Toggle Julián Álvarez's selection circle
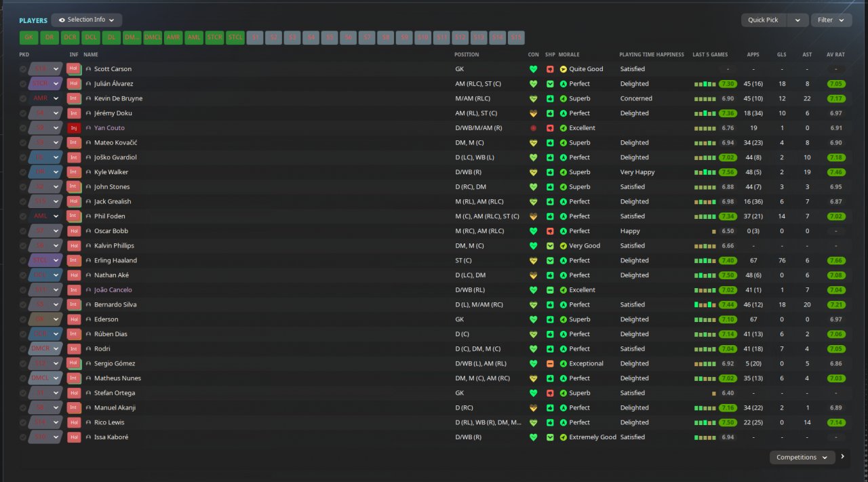Screen dimensions: 868x482 (23, 84)
